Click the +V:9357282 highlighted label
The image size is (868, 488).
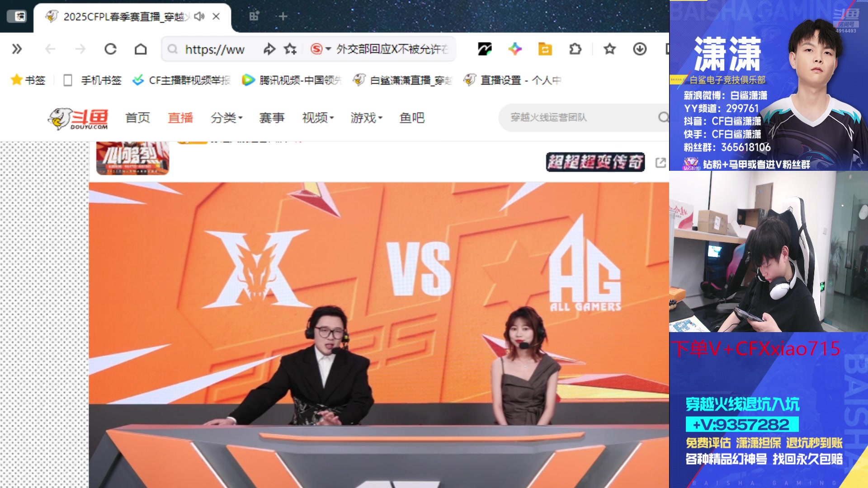[742, 424]
